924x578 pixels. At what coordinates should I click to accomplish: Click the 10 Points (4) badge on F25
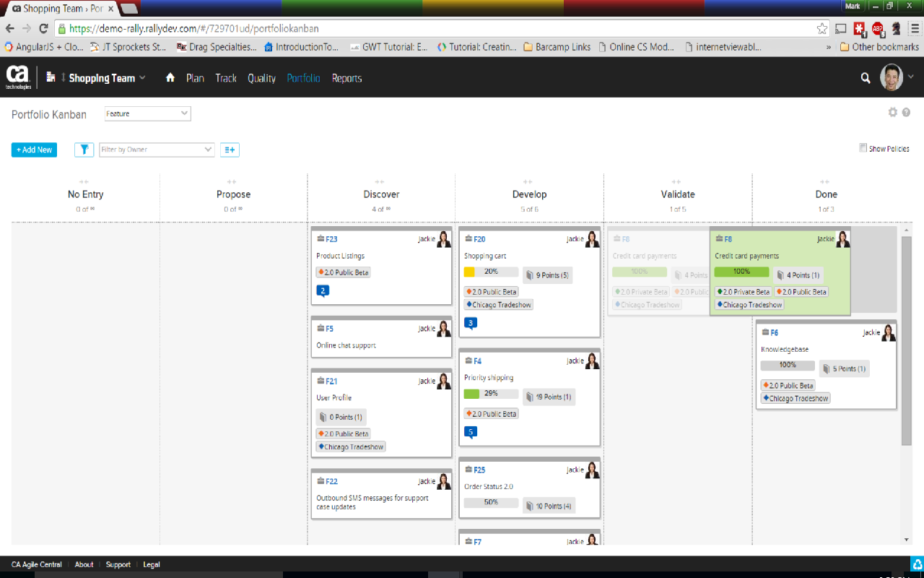(549, 506)
